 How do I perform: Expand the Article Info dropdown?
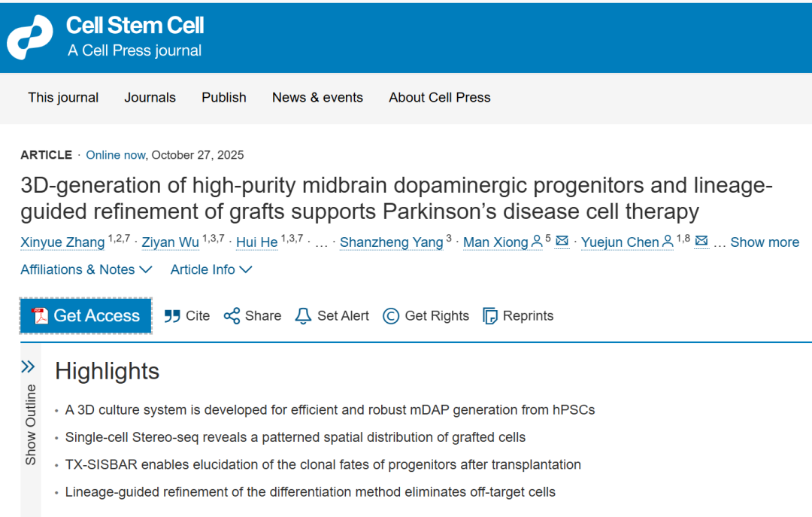coord(211,269)
